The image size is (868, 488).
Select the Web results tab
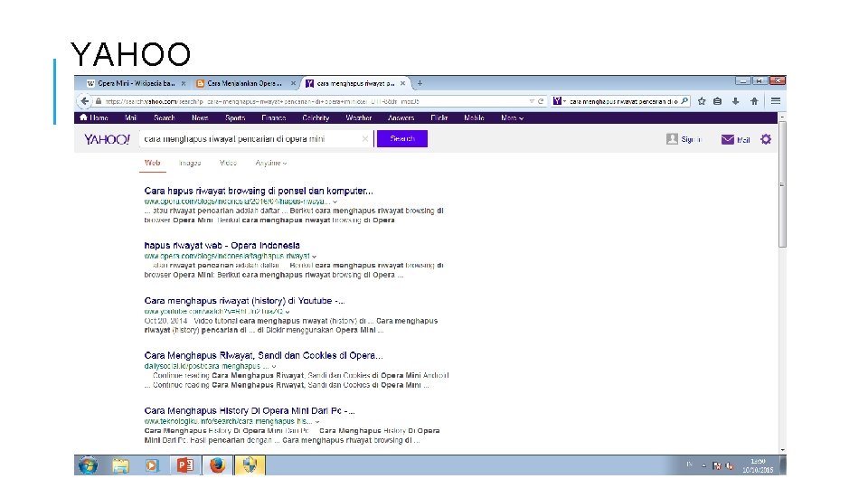pos(152,164)
